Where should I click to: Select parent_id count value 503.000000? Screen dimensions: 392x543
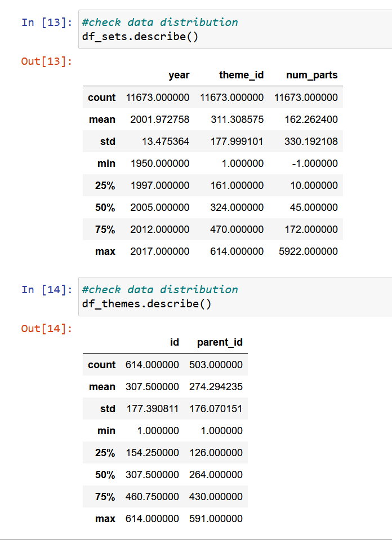pyautogui.click(x=216, y=365)
